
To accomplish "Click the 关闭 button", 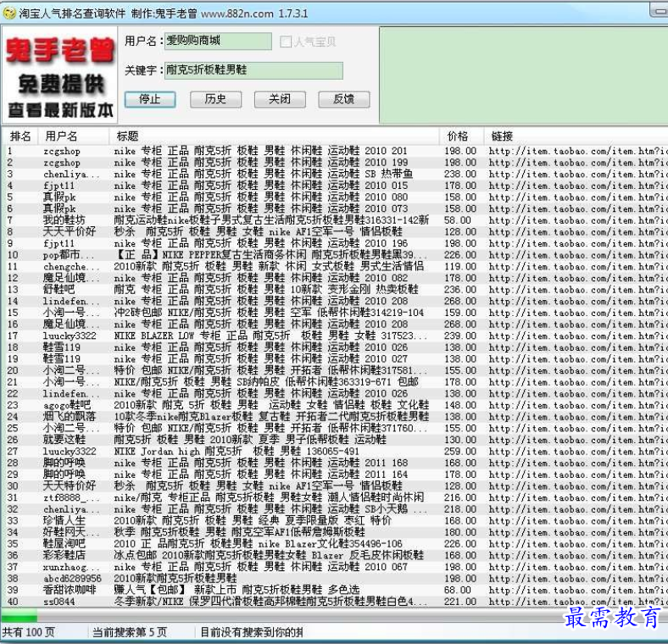I will [x=280, y=99].
